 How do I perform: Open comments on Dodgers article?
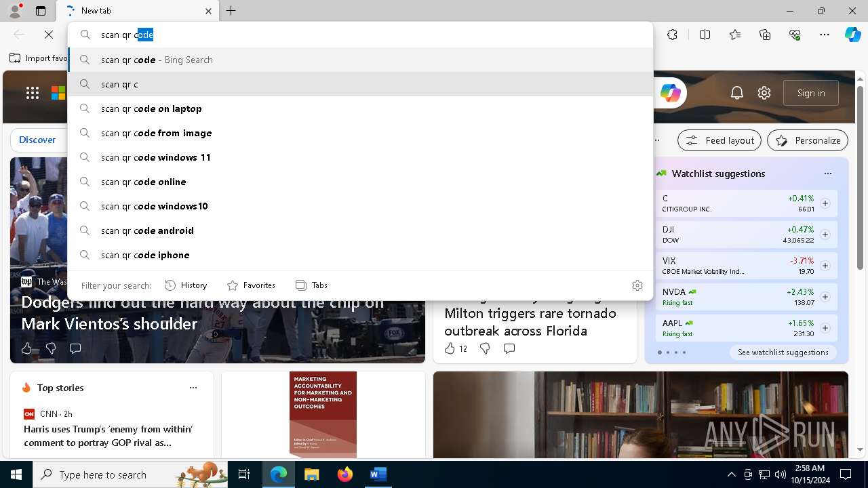(75, 348)
